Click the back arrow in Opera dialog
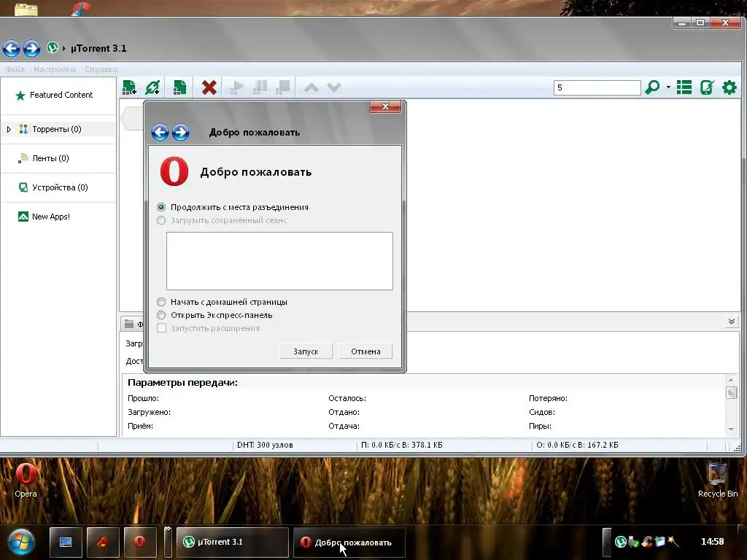The height and width of the screenshot is (560, 747). pos(160,133)
